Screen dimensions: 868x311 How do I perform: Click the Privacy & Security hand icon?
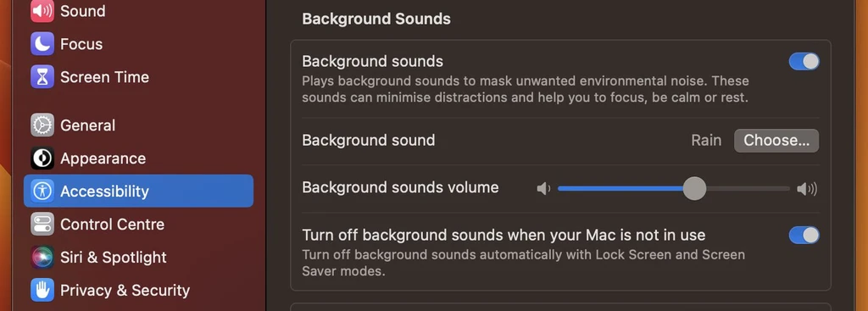click(x=42, y=290)
